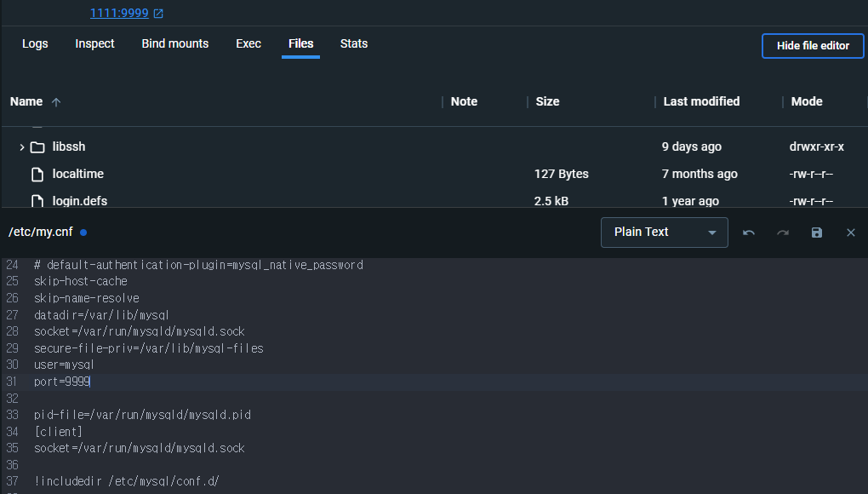
Task: Open the Plain Text language dropdown
Action: coord(665,232)
